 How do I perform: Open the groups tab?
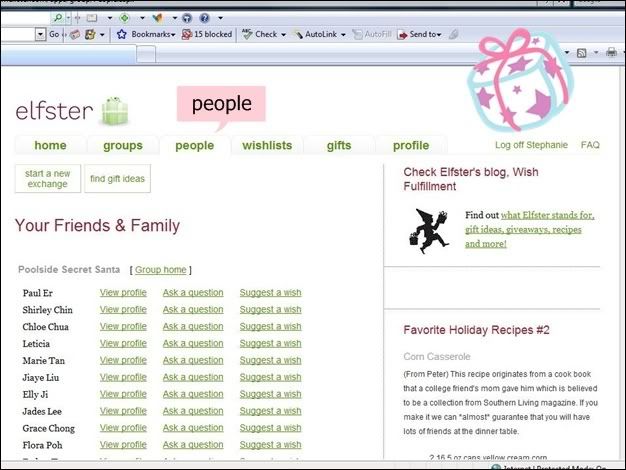click(x=123, y=145)
